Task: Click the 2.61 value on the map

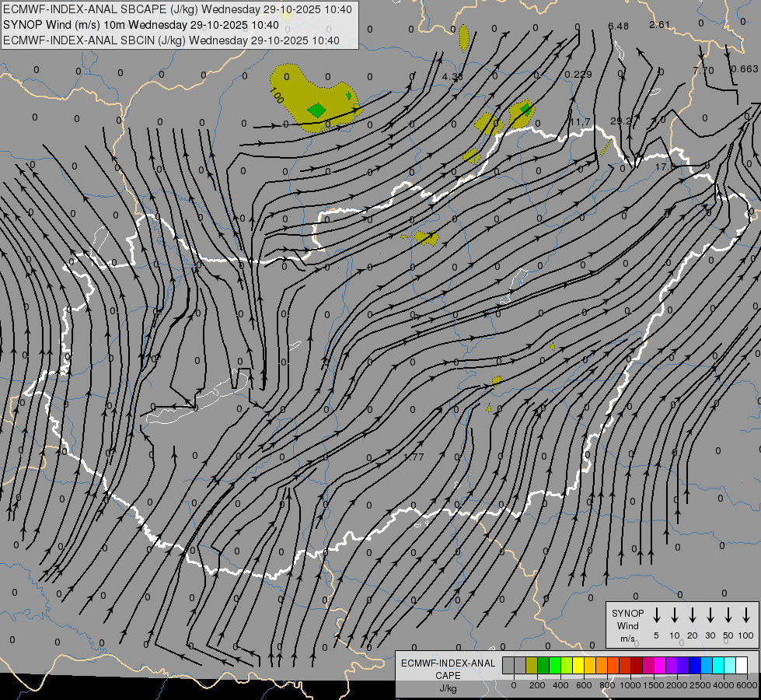Action: (660, 24)
